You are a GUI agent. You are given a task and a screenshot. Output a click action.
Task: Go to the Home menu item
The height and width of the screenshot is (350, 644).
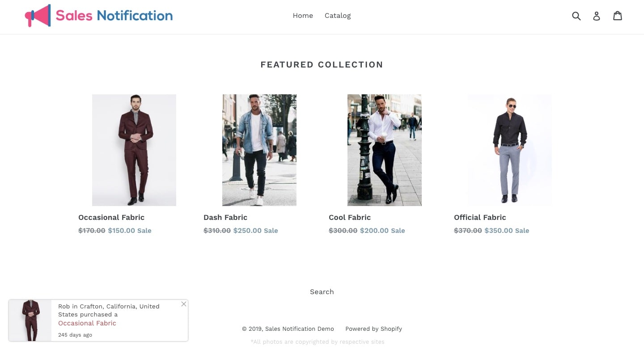(303, 16)
